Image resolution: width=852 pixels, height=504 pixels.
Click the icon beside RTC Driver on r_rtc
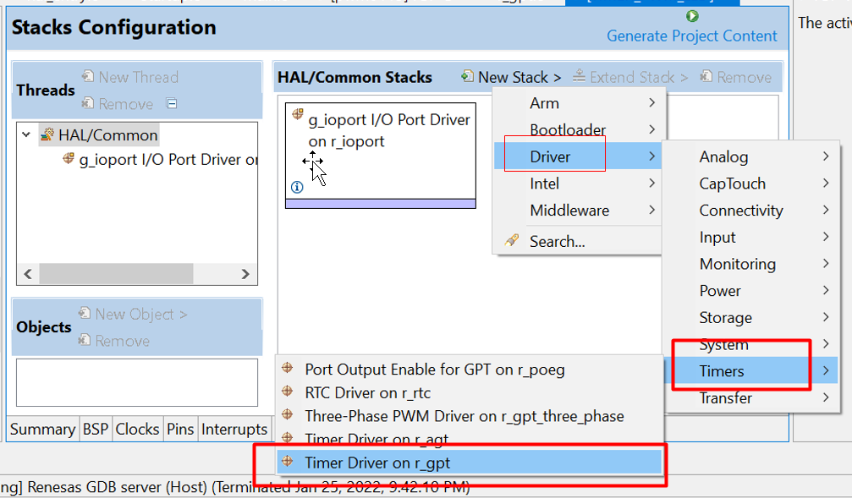(288, 392)
